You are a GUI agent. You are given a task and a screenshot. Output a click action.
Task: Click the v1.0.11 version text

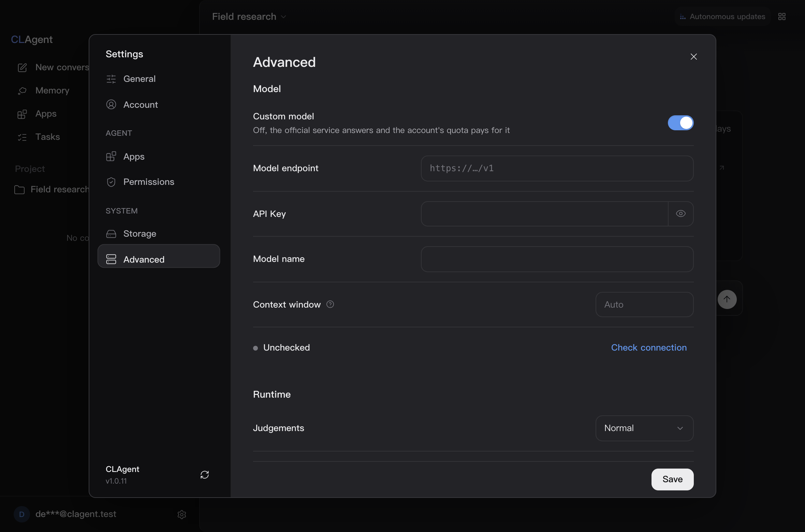tap(116, 481)
